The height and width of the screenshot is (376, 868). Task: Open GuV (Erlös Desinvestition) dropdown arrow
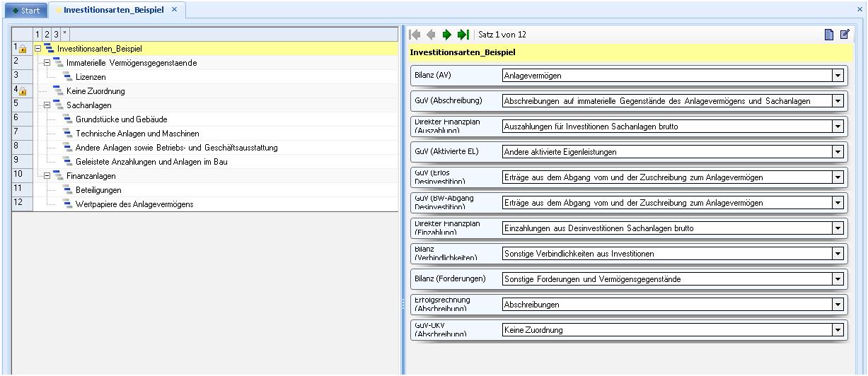[x=838, y=177]
